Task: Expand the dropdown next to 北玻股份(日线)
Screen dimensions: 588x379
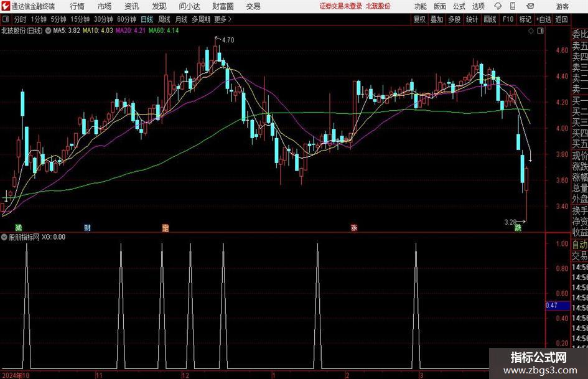Action: (48, 30)
